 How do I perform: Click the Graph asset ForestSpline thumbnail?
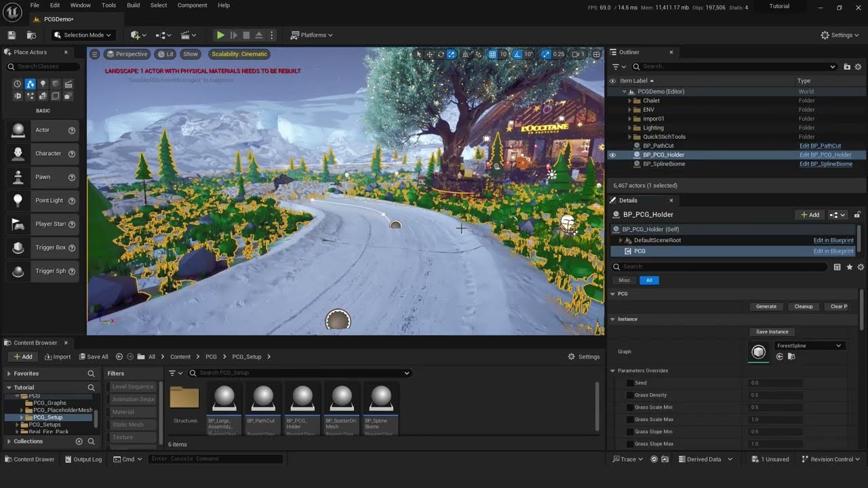click(758, 351)
